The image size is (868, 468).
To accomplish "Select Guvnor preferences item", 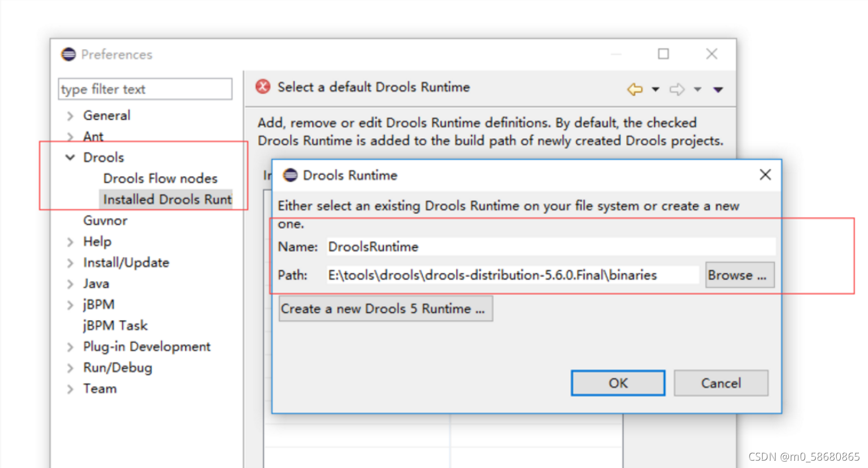I will pos(105,221).
